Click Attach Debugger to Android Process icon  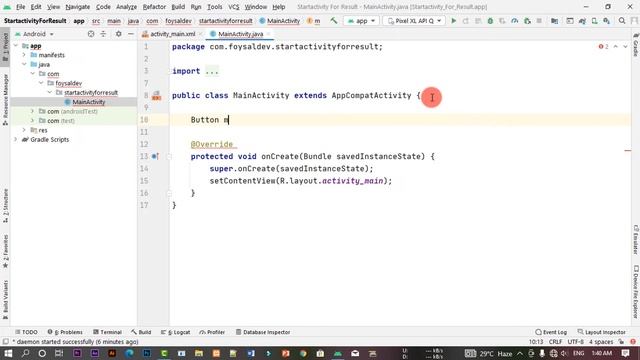click(x=527, y=21)
